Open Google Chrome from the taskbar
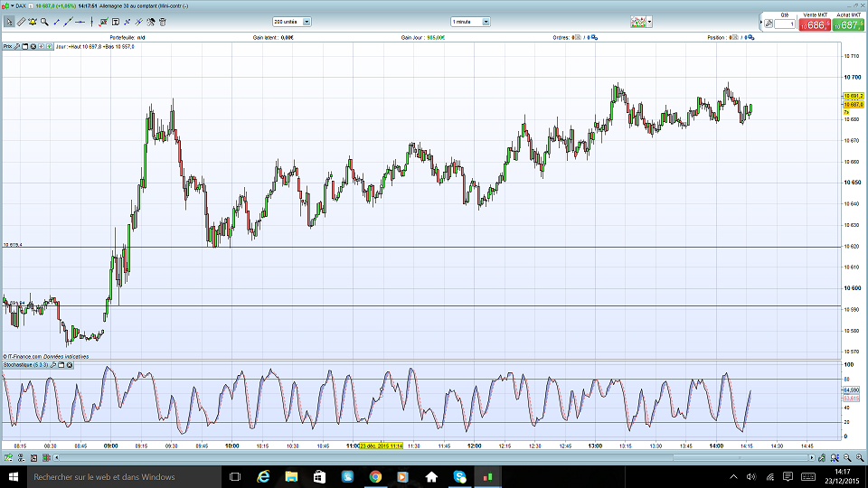Image resolution: width=868 pixels, height=488 pixels. 375,476
